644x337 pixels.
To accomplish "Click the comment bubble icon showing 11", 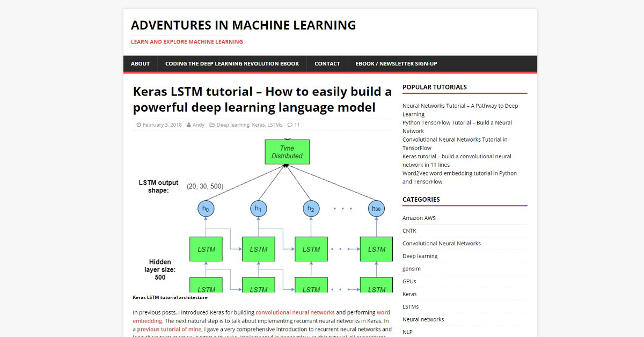I will pos(290,125).
